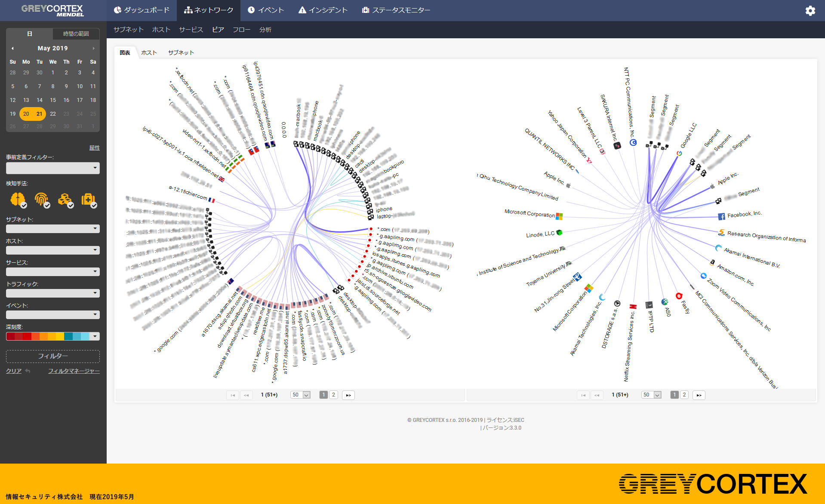Pick the light cyan severity swatch
Image resolution: width=825 pixels, height=504 pixels.
click(85, 336)
